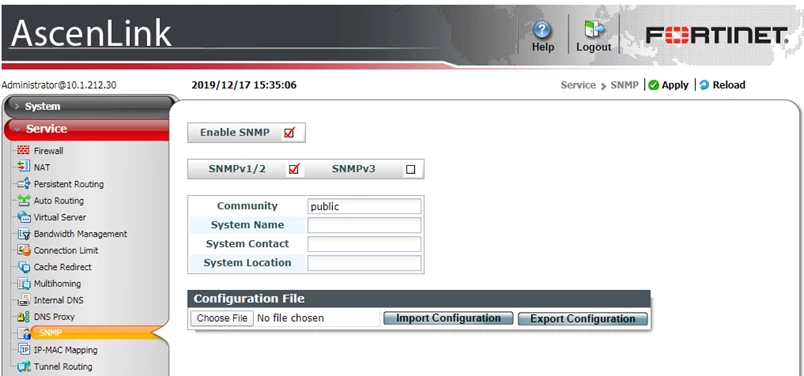Click the System Contact input field
This screenshot has width=804, height=376.
click(364, 244)
